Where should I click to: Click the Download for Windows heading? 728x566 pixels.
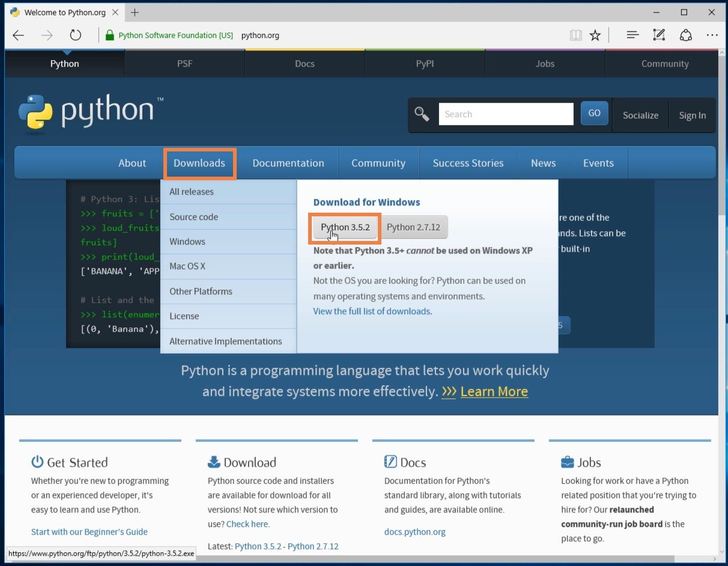coord(366,202)
